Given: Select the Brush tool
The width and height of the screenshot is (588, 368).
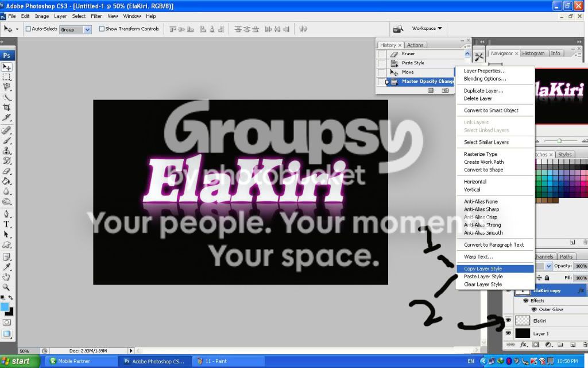Looking at the screenshot, I should click(x=7, y=140).
